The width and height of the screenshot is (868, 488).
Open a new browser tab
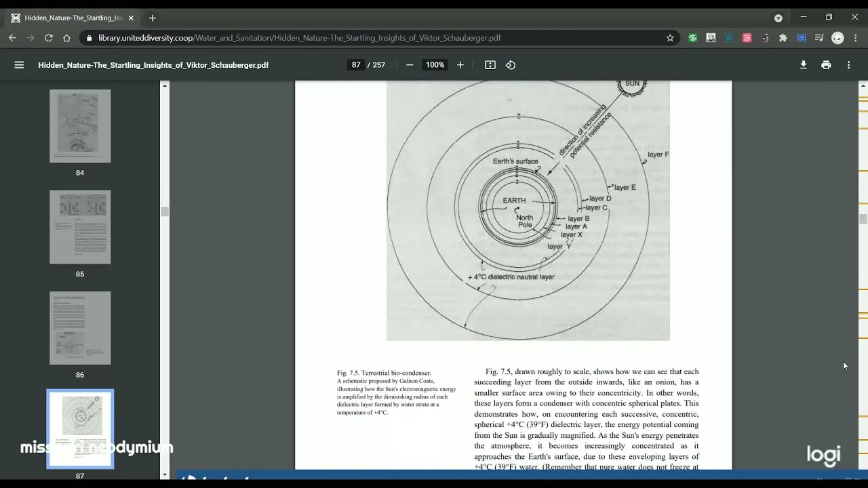(x=153, y=18)
